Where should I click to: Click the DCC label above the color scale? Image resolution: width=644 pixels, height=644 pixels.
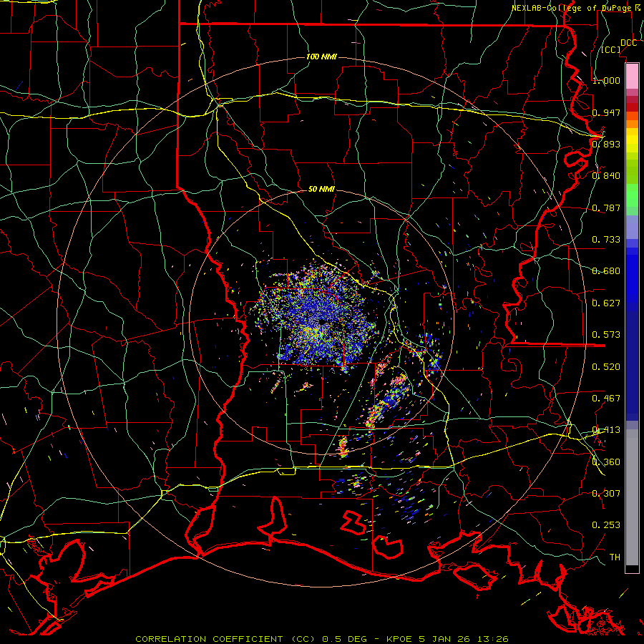click(628, 43)
